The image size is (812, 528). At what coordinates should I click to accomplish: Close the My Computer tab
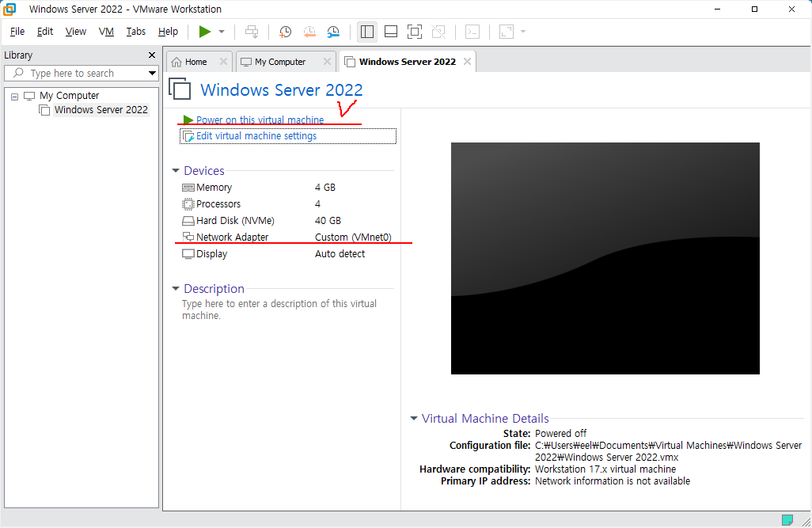pyautogui.click(x=327, y=61)
